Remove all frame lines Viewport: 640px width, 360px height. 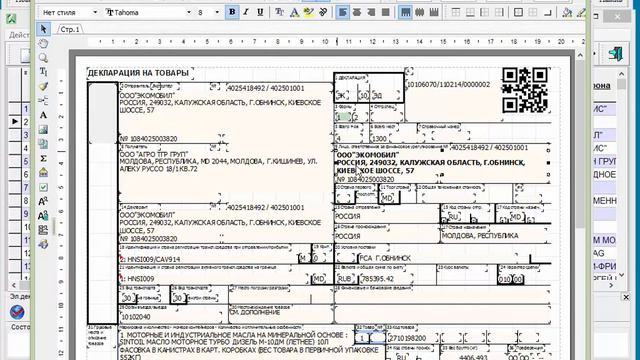point(533,12)
